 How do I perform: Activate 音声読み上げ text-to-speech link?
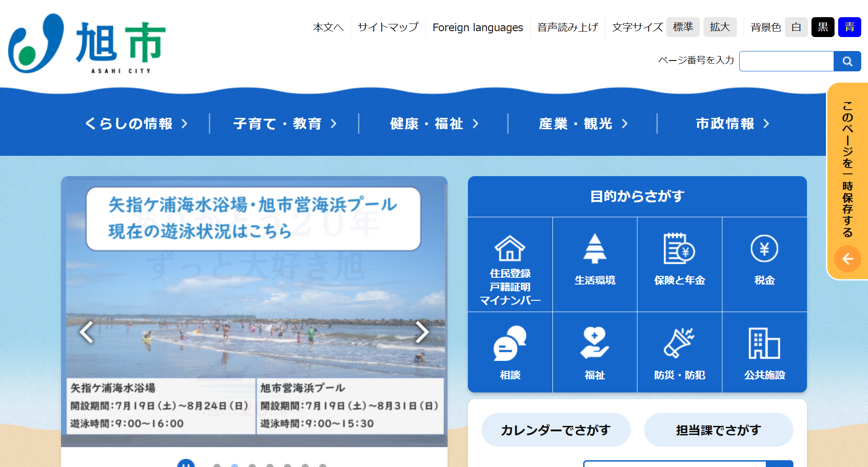(x=567, y=28)
